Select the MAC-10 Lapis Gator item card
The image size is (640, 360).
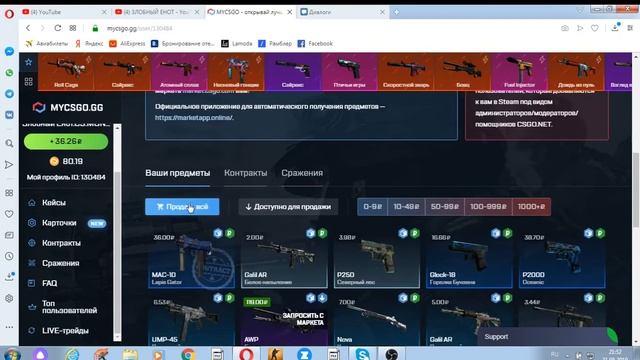[x=191, y=258]
